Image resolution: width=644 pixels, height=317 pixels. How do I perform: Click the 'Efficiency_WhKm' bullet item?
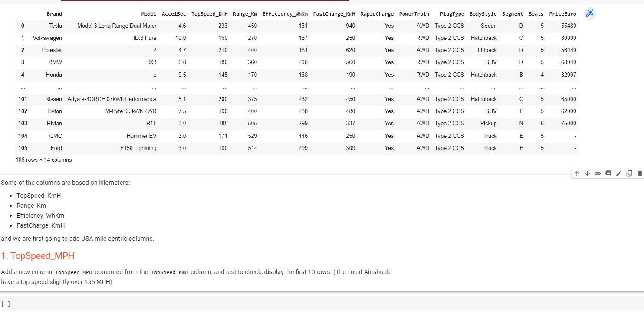pyautogui.click(x=40, y=216)
